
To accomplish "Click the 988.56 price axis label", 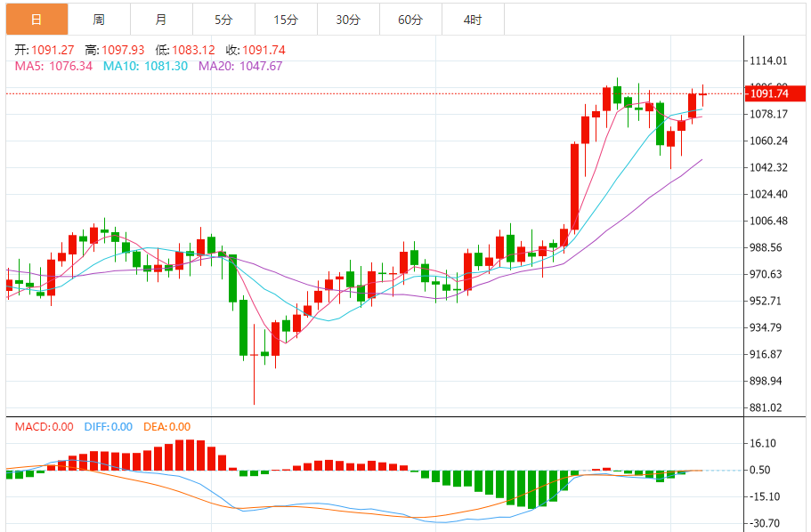I will (766, 247).
